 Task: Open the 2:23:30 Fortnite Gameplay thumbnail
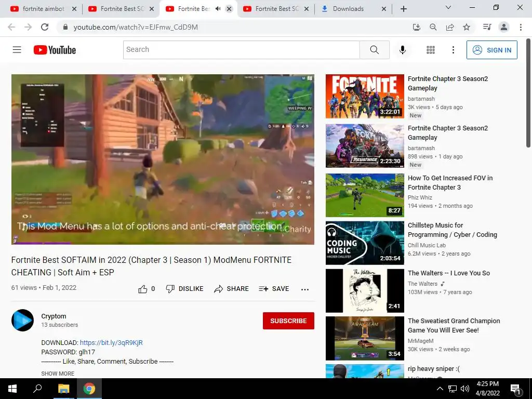pos(365,146)
